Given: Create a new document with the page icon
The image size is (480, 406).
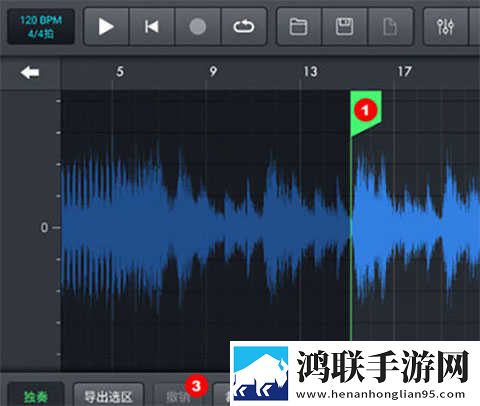Looking at the screenshot, I should tap(390, 27).
